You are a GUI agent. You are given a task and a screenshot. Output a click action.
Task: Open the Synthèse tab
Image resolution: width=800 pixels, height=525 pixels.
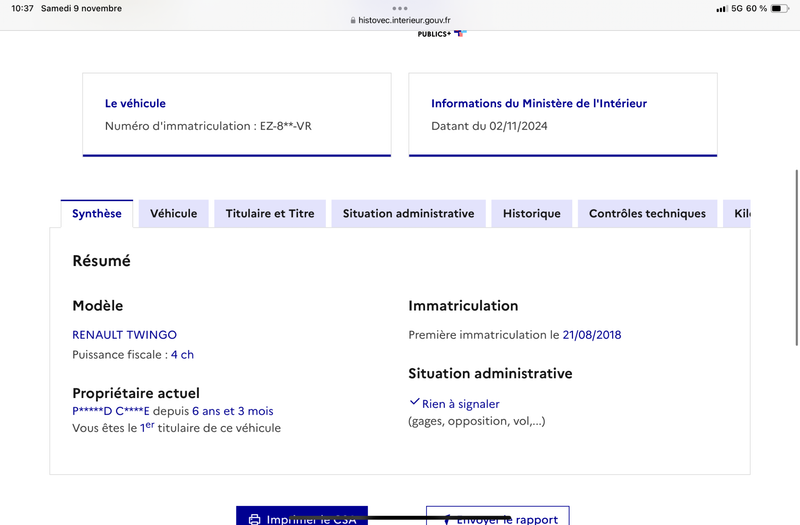[96, 213]
